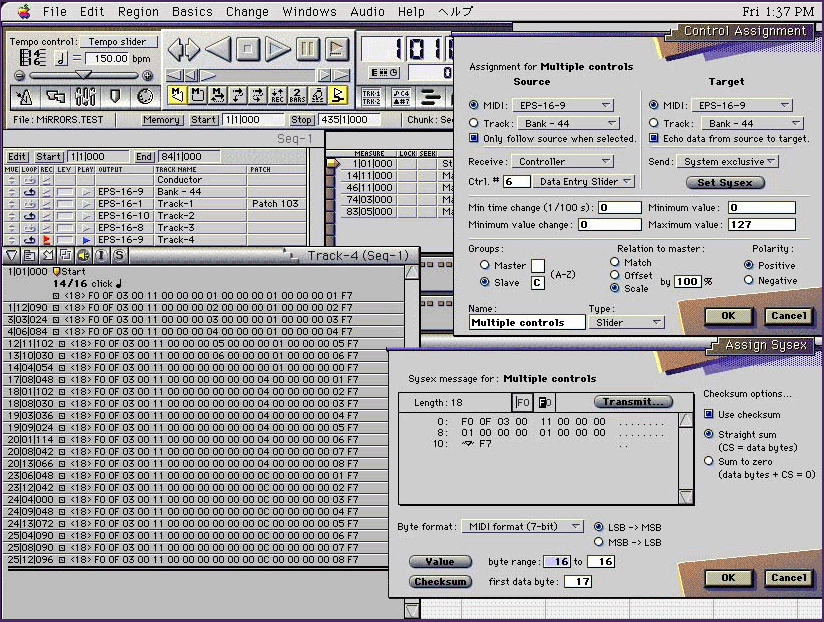This screenshot has height=622, width=824.
Task: Open the Receive Controller dropdown
Action: pyautogui.click(x=563, y=161)
